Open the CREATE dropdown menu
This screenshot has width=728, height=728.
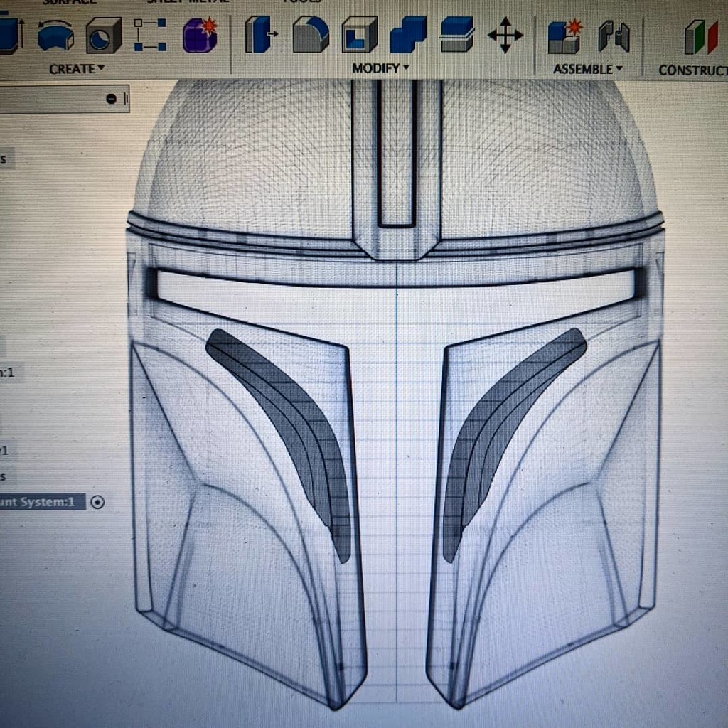tap(74, 69)
